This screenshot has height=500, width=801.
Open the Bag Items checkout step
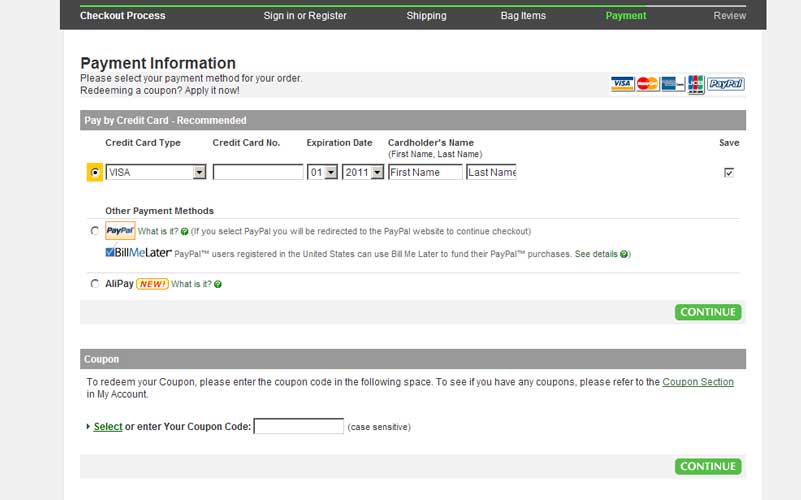pos(523,16)
